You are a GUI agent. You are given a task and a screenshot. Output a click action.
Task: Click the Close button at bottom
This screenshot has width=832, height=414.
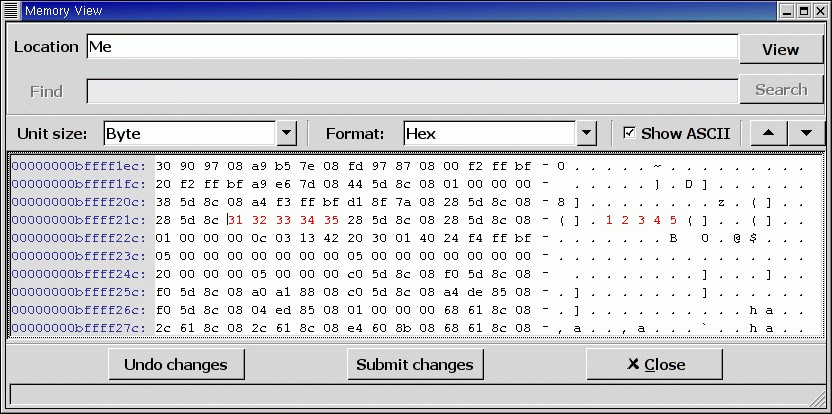point(654,365)
